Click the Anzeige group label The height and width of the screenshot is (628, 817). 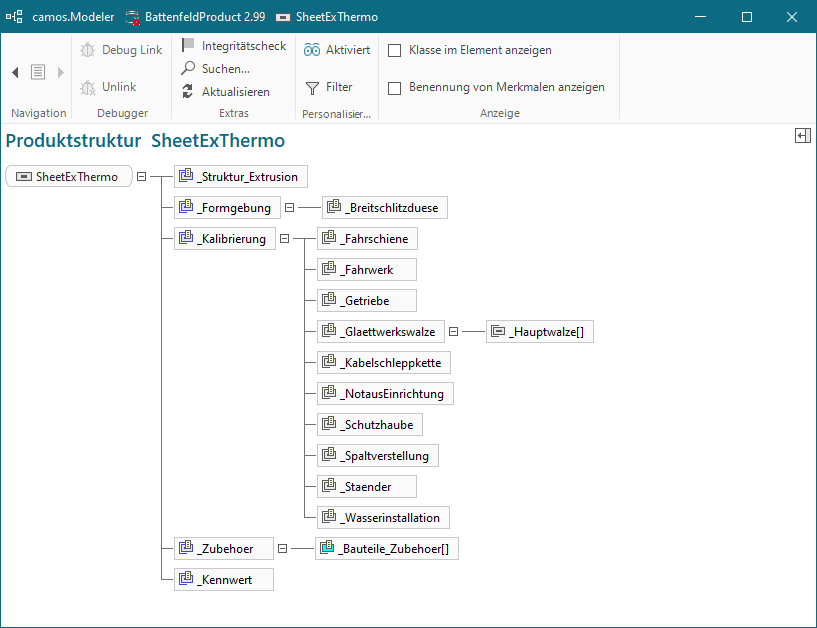[500, 113]
